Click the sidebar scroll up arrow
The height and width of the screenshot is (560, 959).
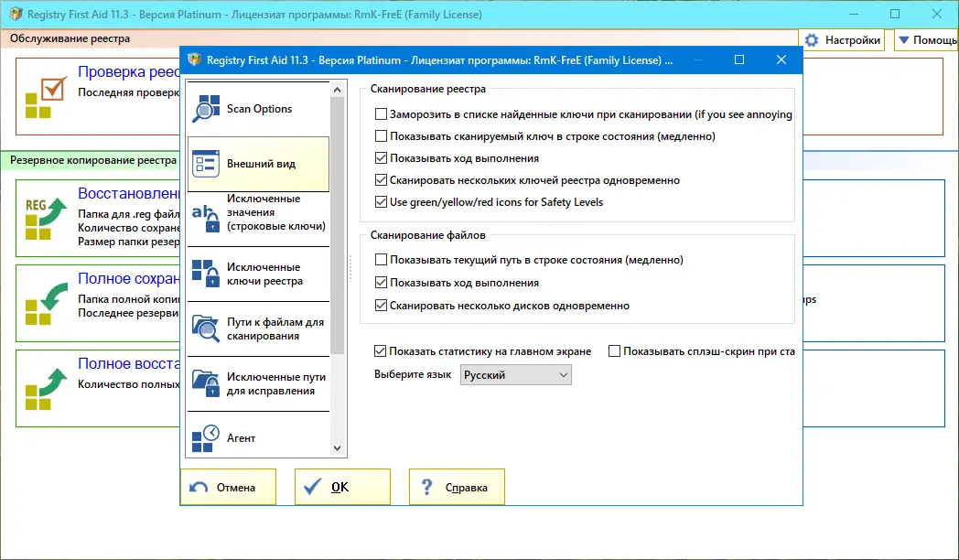point(337,90)
